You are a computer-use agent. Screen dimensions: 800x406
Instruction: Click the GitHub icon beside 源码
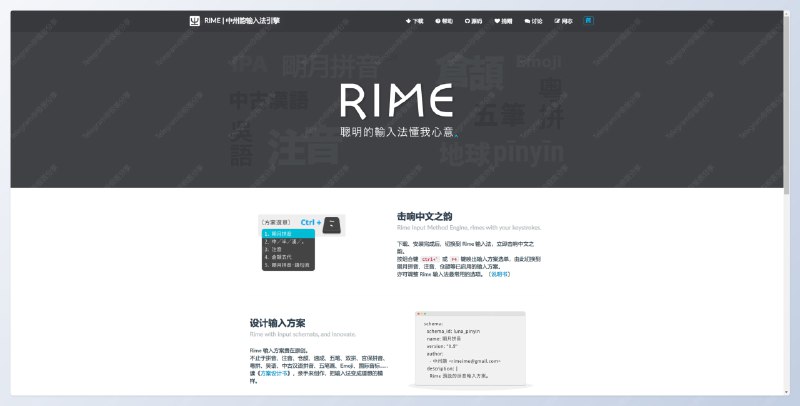(x=467, y=20)
